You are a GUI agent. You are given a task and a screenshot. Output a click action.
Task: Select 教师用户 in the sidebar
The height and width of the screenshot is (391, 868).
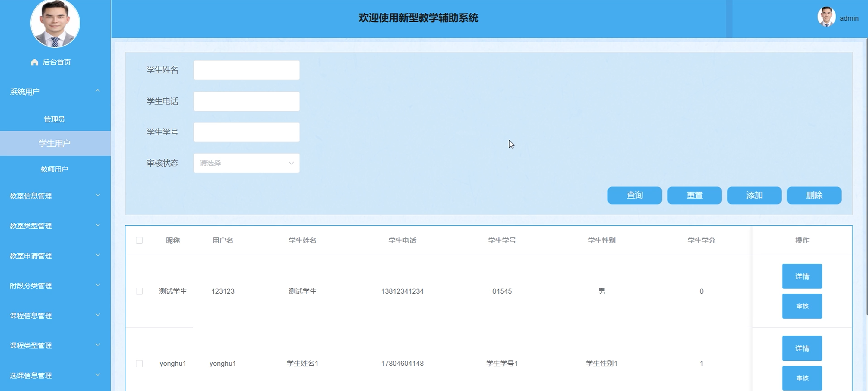point(54,169)
